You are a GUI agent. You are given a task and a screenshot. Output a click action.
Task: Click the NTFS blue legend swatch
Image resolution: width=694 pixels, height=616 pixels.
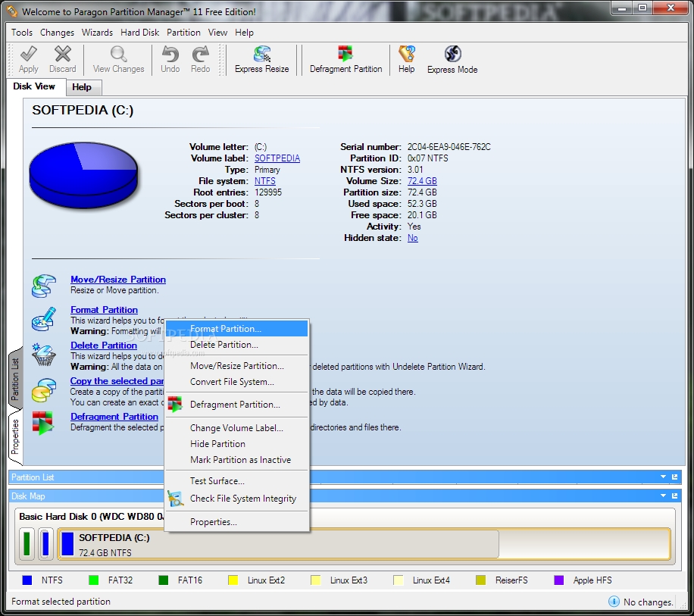(27, 580)
